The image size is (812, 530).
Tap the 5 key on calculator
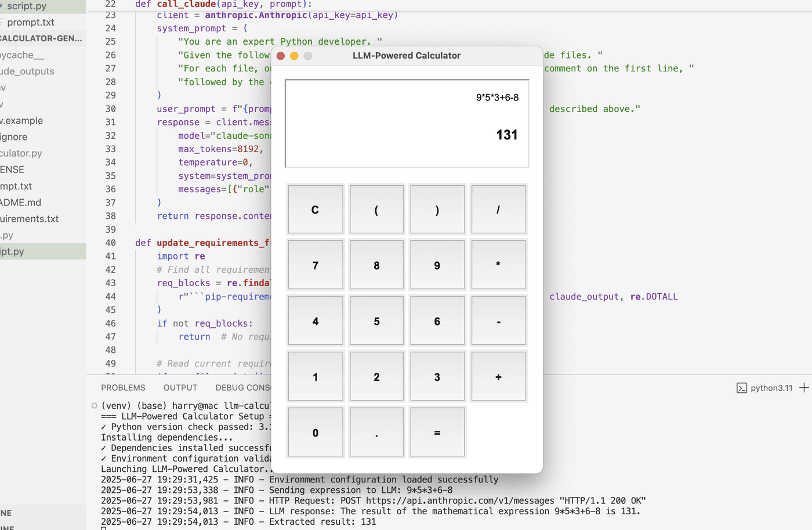click(x=376, y=321)
